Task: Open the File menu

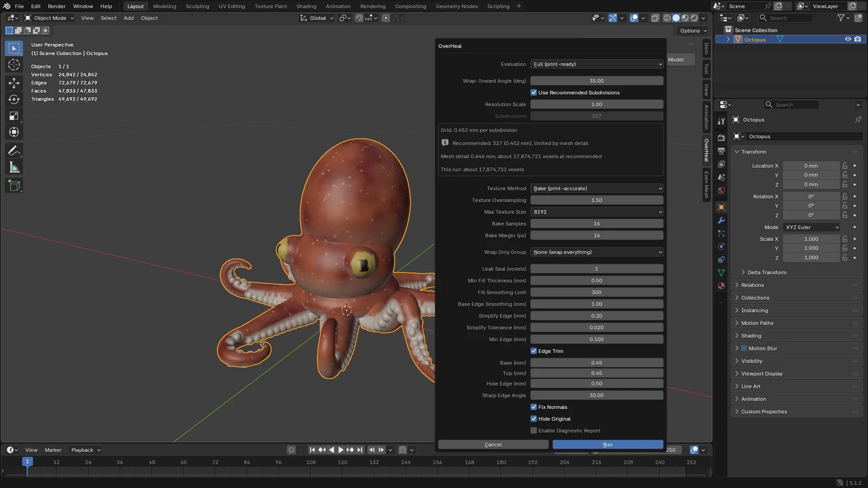Action: click(19, 6)
